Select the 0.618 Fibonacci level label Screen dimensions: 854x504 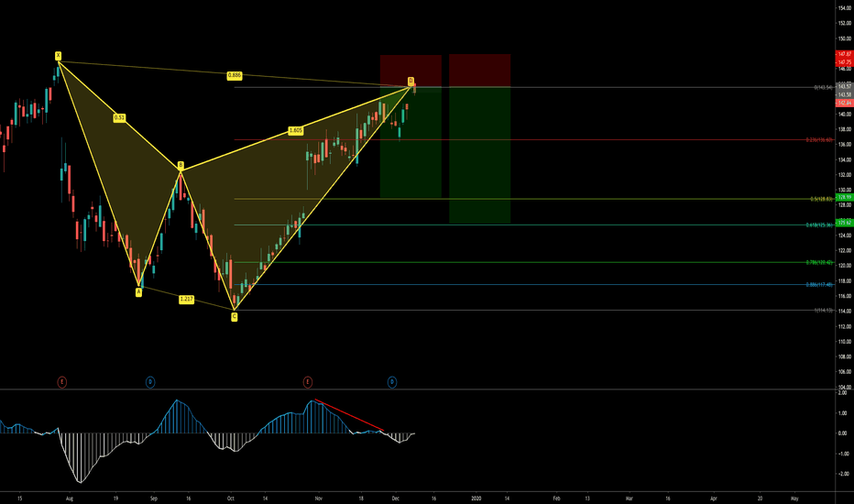[820, 225]
